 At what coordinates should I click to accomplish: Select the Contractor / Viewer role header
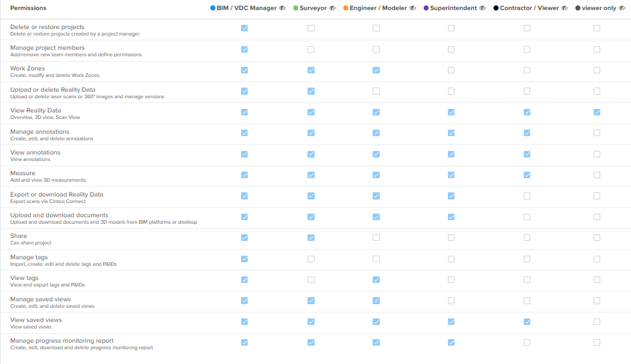click(x=529, y=8)
